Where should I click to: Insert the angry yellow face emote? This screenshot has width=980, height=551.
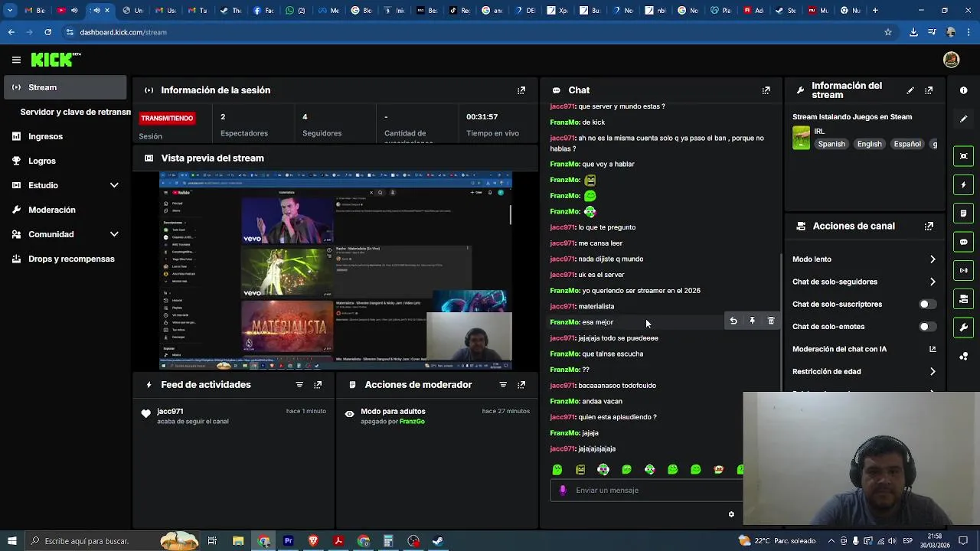[580, 470]
